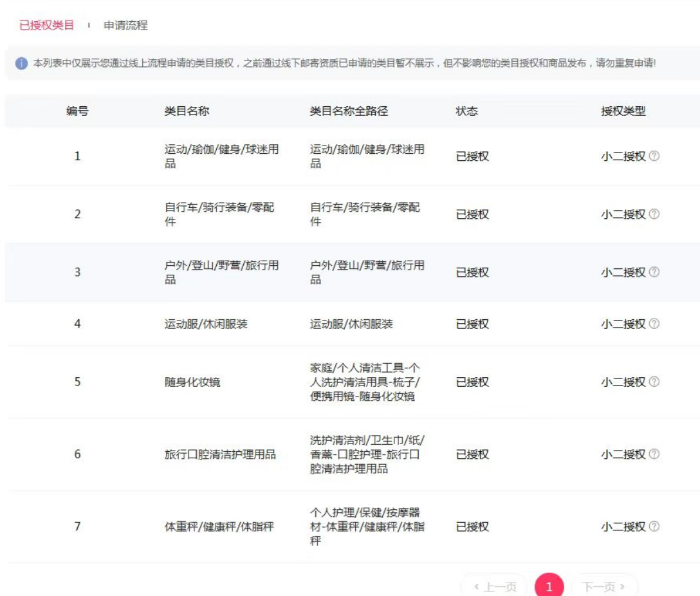Click help icon beside 小二授权 in row 1

click(x=654, y=156)
